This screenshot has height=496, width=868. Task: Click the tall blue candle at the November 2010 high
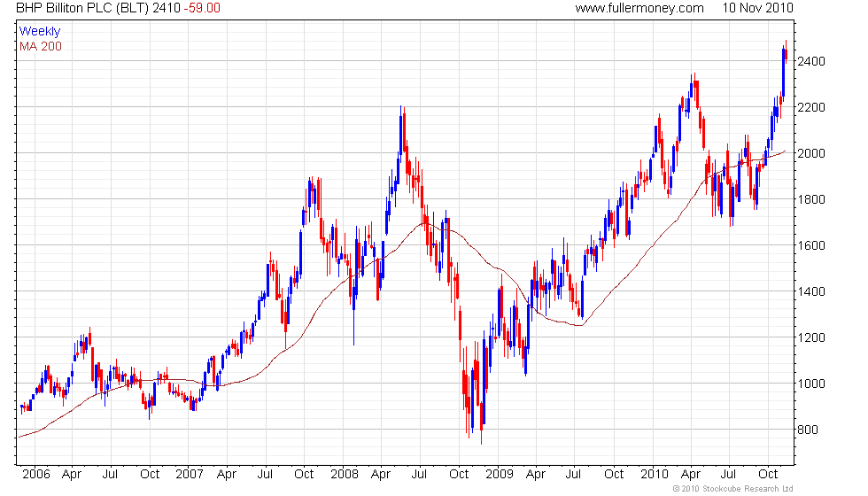coord(783,72)
